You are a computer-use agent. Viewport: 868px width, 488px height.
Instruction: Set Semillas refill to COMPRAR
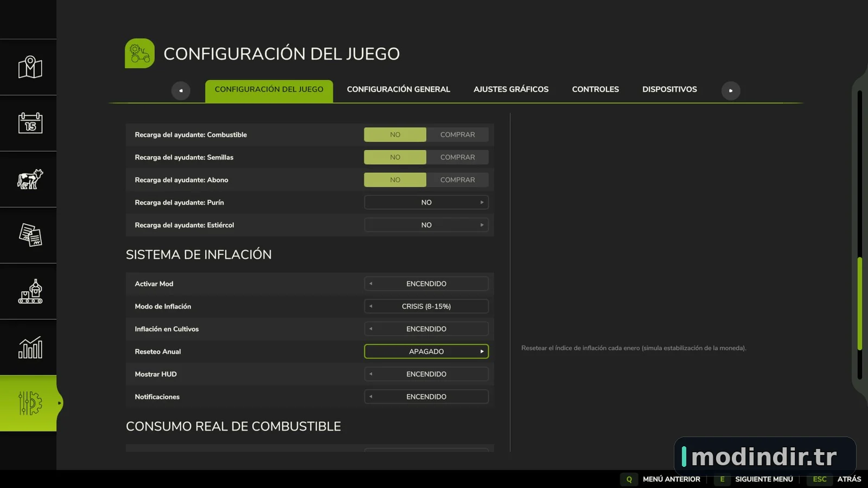(457, 157)
